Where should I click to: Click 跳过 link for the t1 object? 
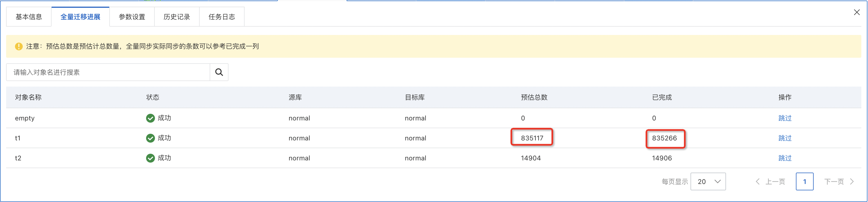[785, 138]
